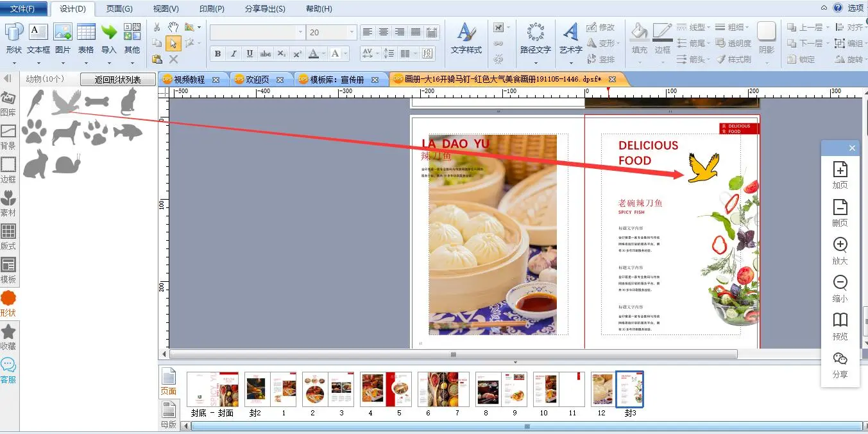Expand the 下一层 send backward dropdown
This screenshot has height=434, width=868.
click(828, 44)
